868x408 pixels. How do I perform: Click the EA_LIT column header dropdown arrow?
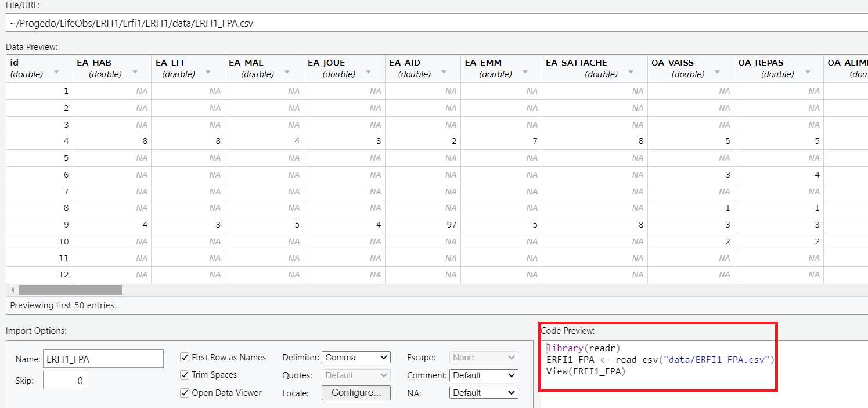[x=208, y=72]
